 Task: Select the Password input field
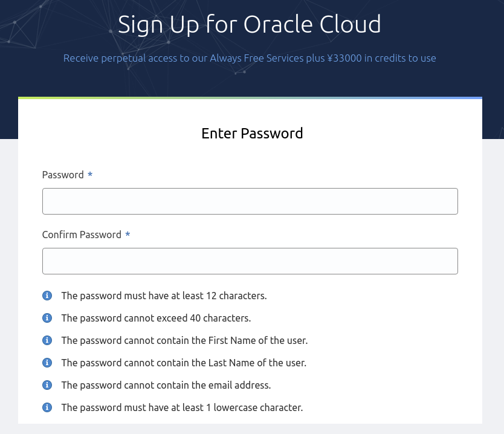pyautogui.click(x=250, y=201)
